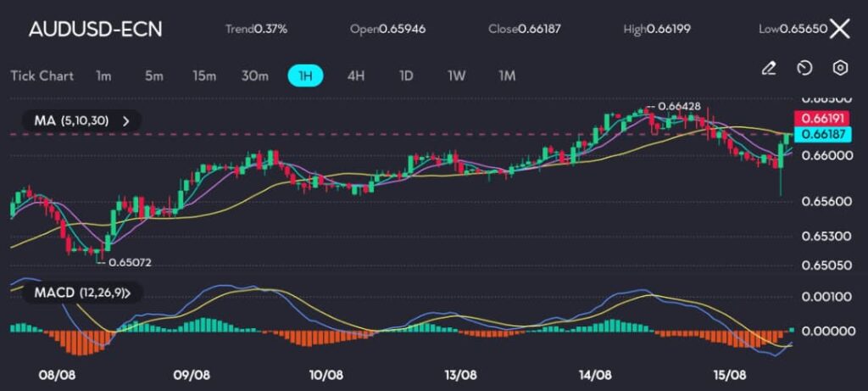
Task: Select the 5m timeframe
Action: [x=153, y=75]
